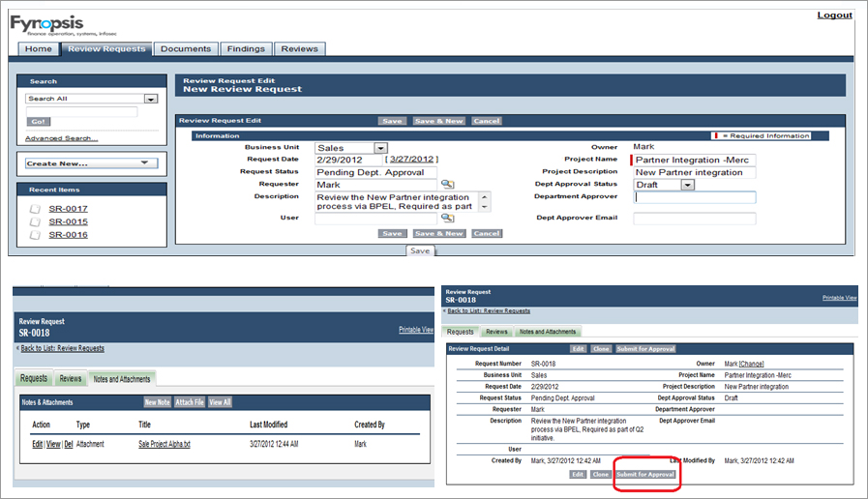Image resolution: width=868 pixels, height=499 pixels.
Task: Click the New Note button
Action: 157,402
